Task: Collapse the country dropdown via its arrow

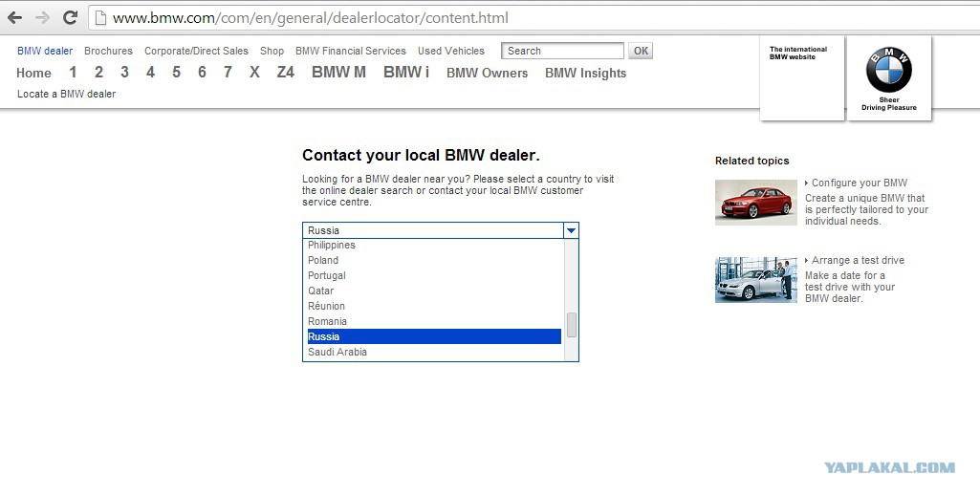Action: click(571, 230)
